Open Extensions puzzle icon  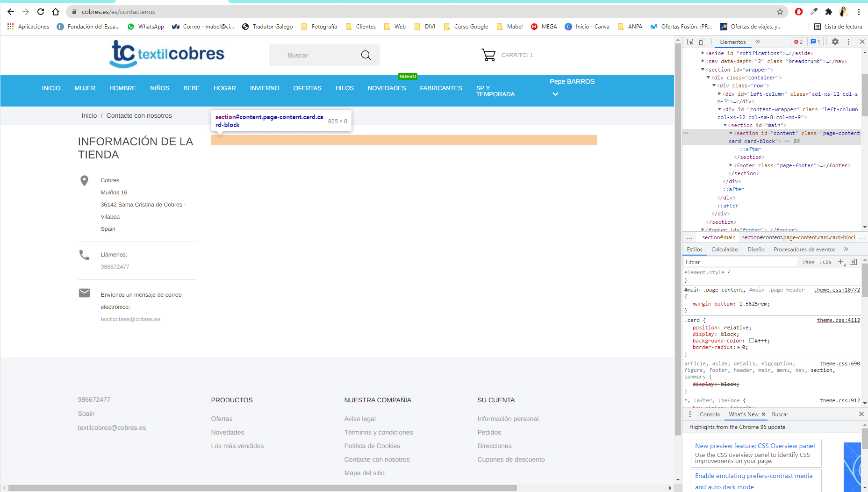(829, 12)
